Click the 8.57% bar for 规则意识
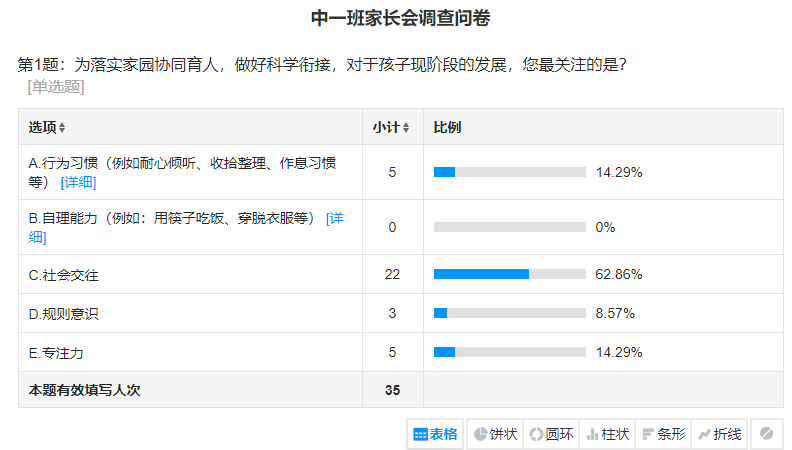The width and height of the screenshot is (792, 450). coord(510,313)
